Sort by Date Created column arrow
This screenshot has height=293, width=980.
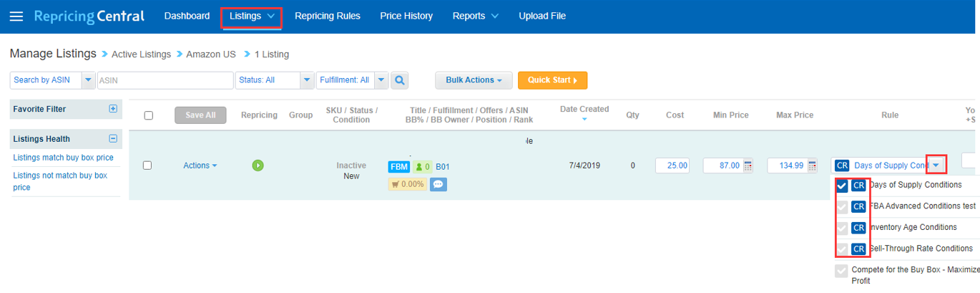click(584, 120)
